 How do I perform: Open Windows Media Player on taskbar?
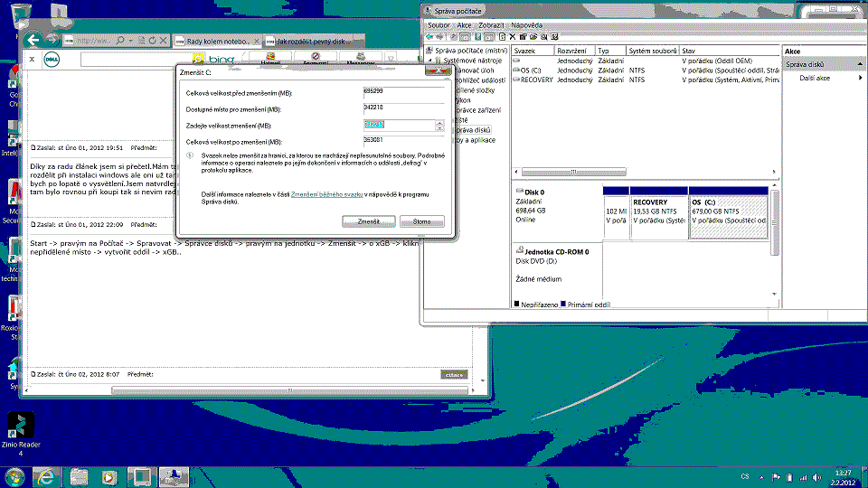(109, 477)
